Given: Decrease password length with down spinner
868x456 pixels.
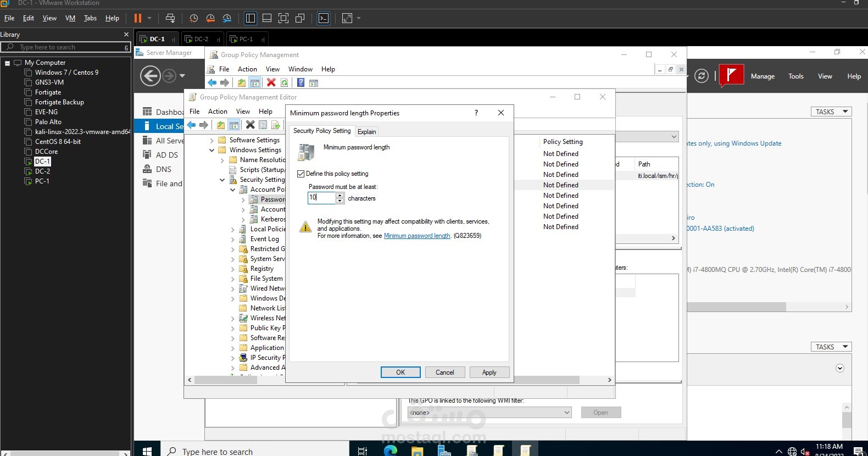Looking at the screenshot, I should [340, 201].
